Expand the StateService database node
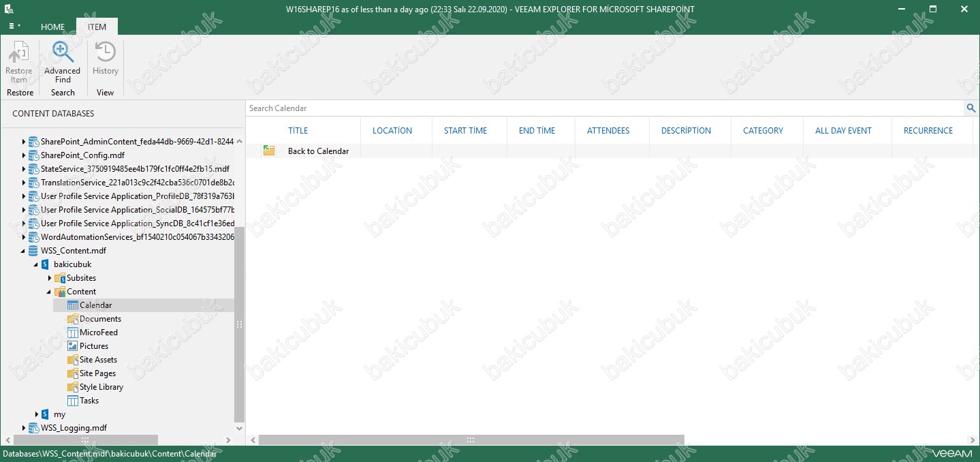 [24, 169]
